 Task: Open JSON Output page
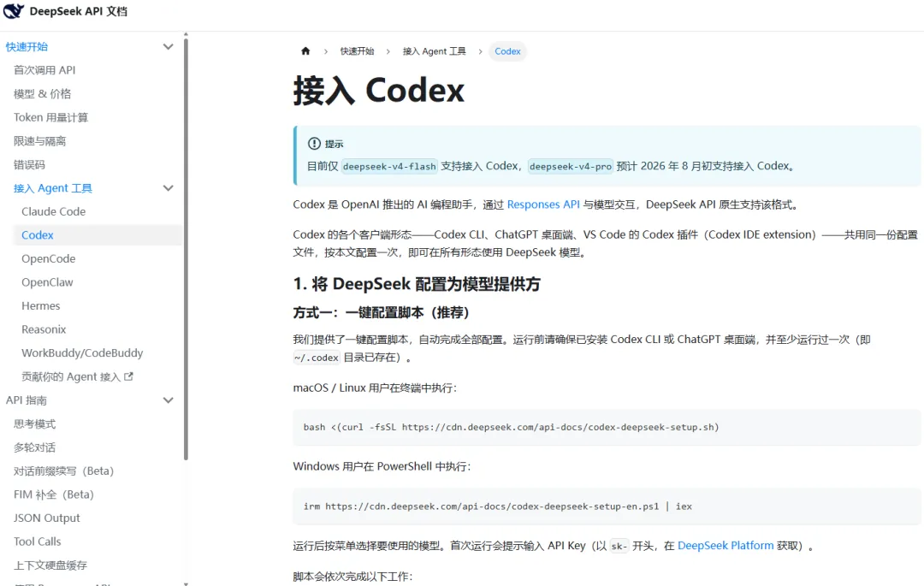[46, 518]
